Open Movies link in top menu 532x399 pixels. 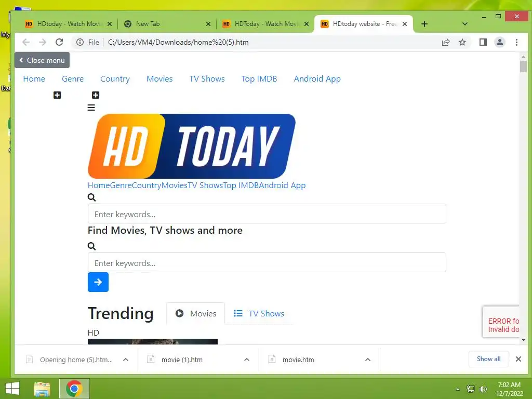[x=159, y=79]
